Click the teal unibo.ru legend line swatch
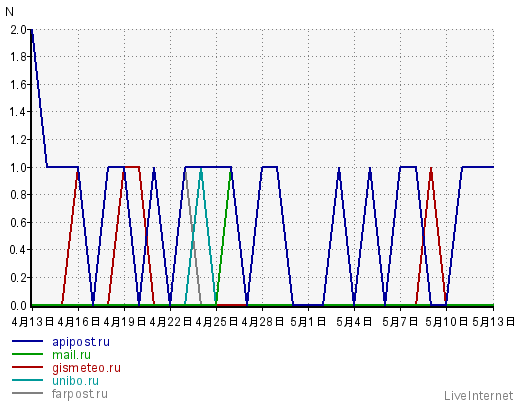Viewport: 520px width, 405px height. [x=27, y=380]
